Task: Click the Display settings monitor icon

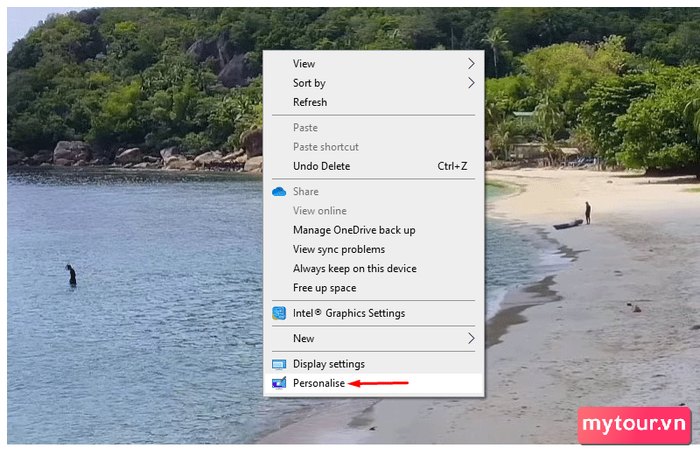Action: pos(279,364)
